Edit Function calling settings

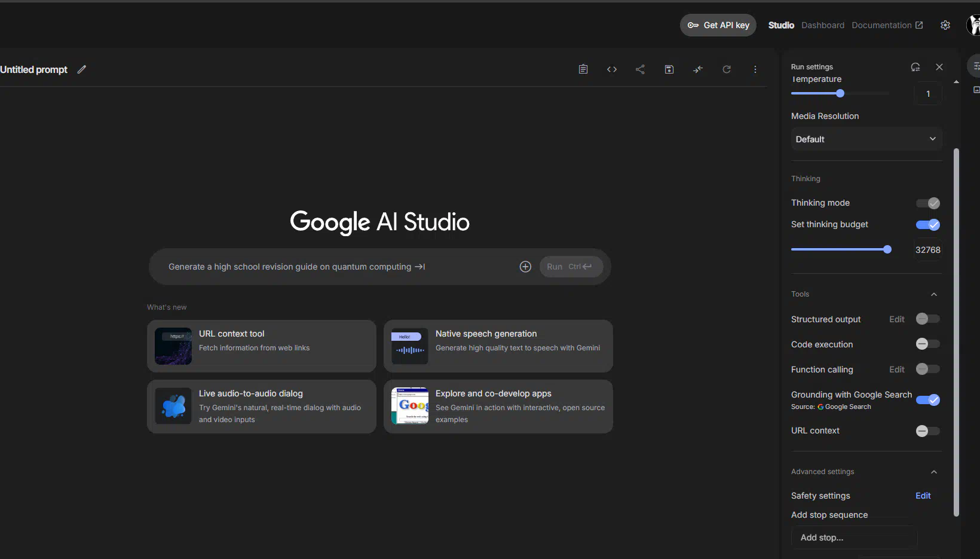click(x=897, y=369)
